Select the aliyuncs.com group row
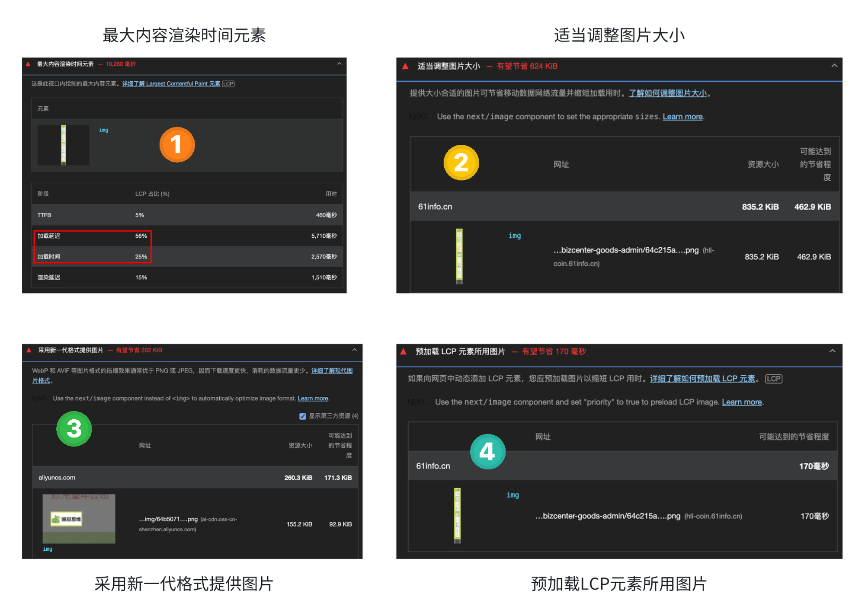 (x=195, y=478)
